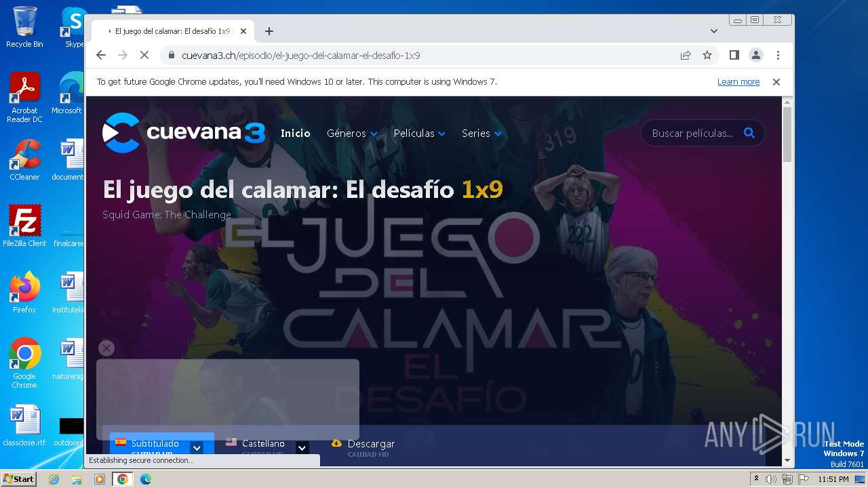
Task: Bookmark this page with the star
Action: (x=707, y=55)
